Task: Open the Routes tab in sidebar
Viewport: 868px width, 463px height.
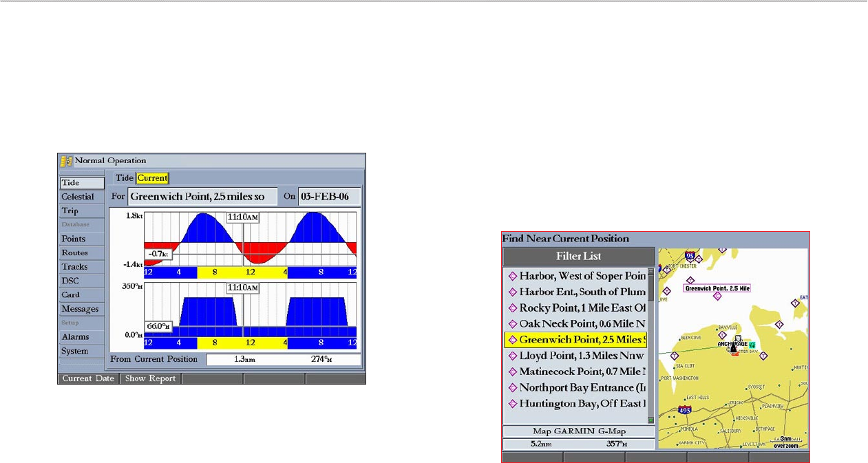Action: pos(74,253)
